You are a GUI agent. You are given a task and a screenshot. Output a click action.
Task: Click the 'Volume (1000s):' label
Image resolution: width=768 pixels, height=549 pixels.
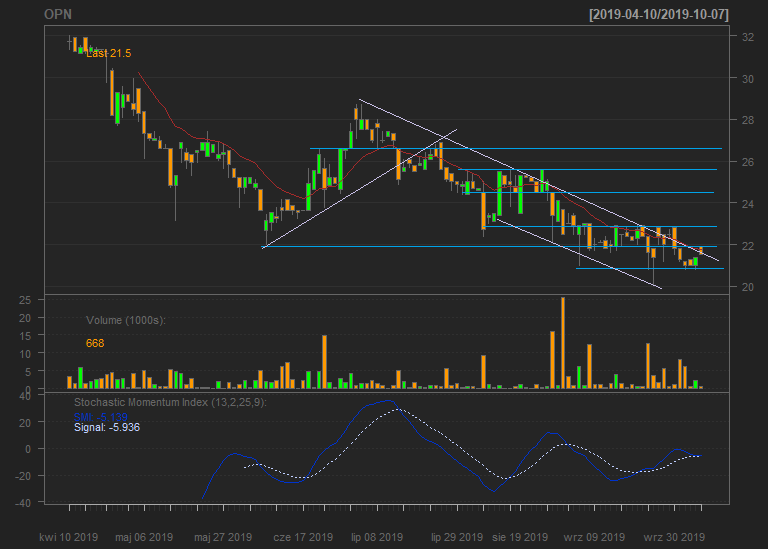[x=126, y=320]
